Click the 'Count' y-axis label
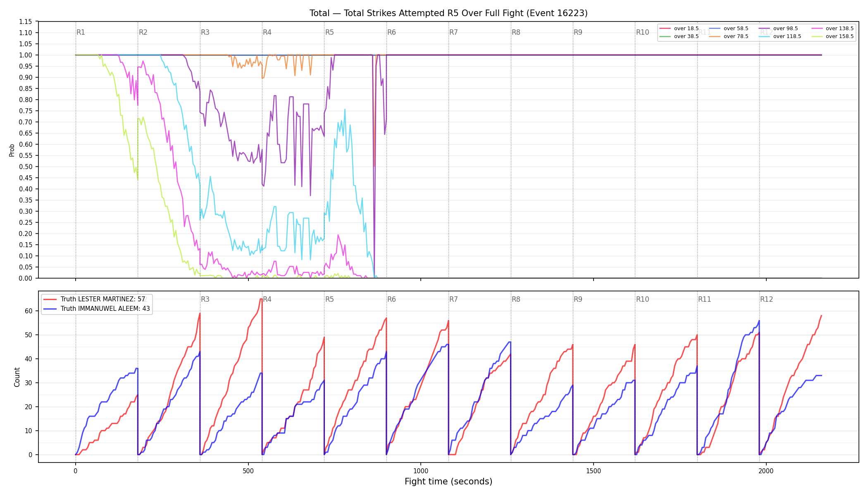868x496 pixels. [x=17, y=377]
